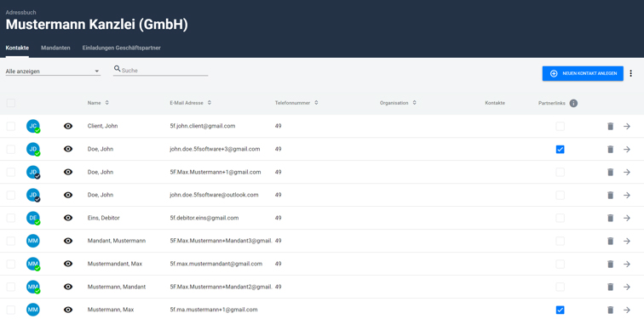This screenshot has height=319, width=644.
Task: Tick the select-all checkbox in table header
Action: point(11,103)
